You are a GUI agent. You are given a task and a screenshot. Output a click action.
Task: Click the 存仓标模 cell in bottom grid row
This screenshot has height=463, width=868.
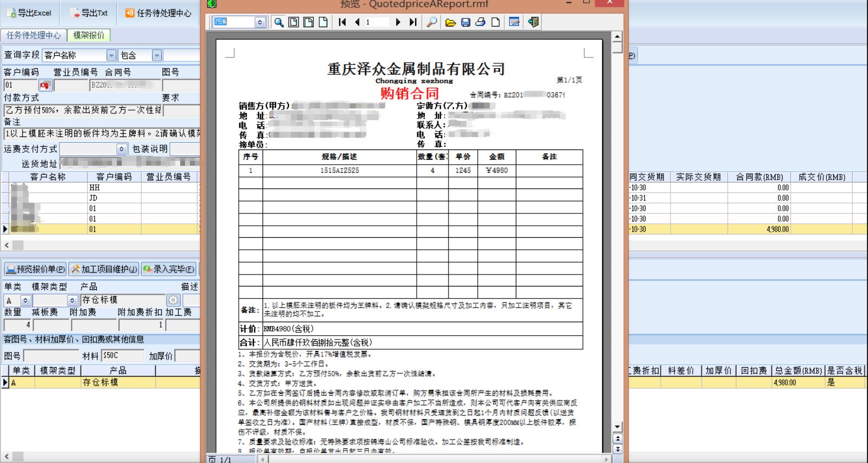click(118, 382)
